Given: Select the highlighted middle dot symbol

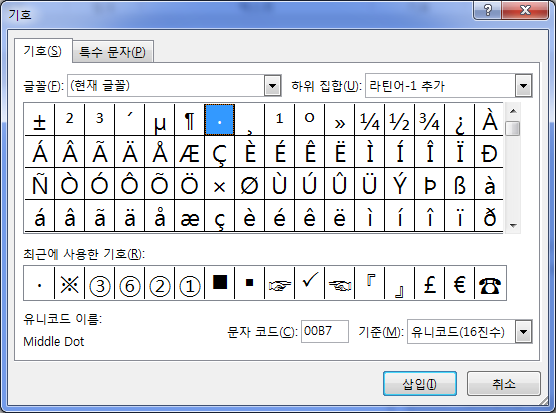Looking at the screenshot, I should [219, 120].
